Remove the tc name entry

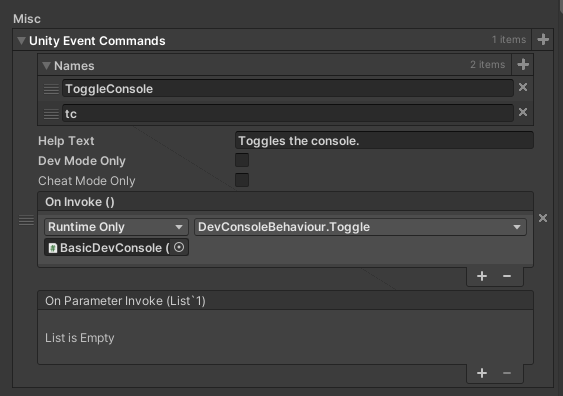pos(523,112)
